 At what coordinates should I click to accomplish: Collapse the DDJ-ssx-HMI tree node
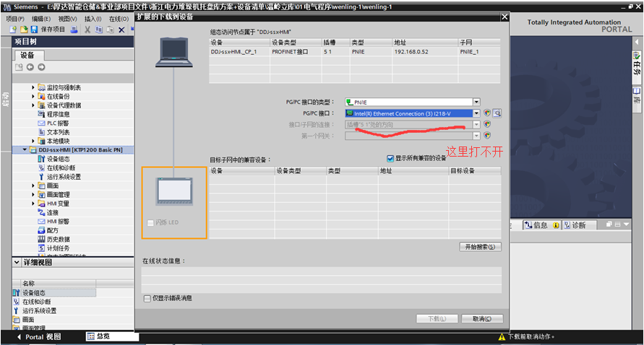25,149
